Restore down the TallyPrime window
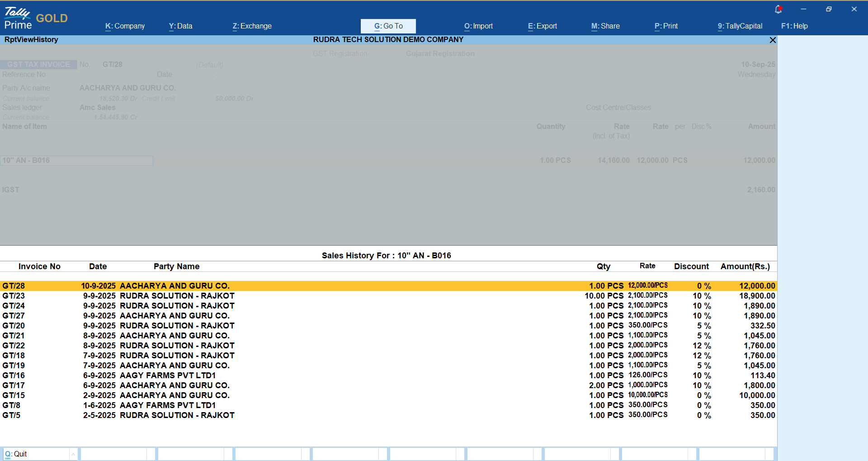The width and height of the screenshot is (868, 461). (x=829, y=9)
